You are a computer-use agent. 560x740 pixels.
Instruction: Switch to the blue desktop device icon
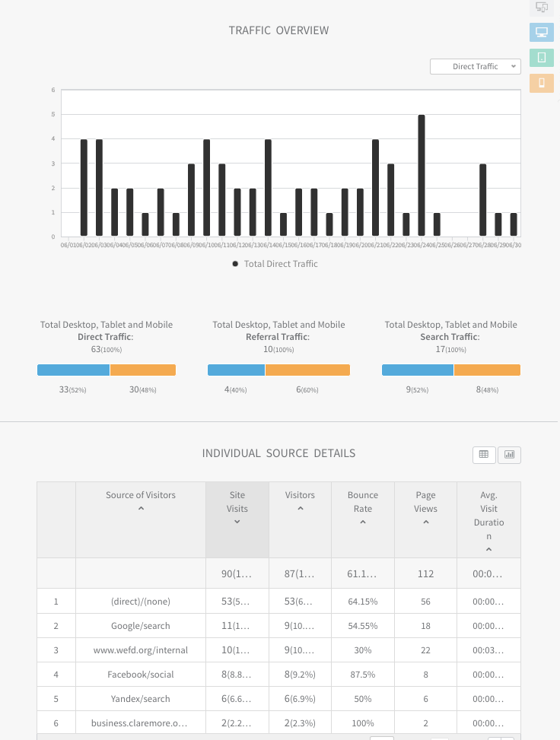coord(542,33)
